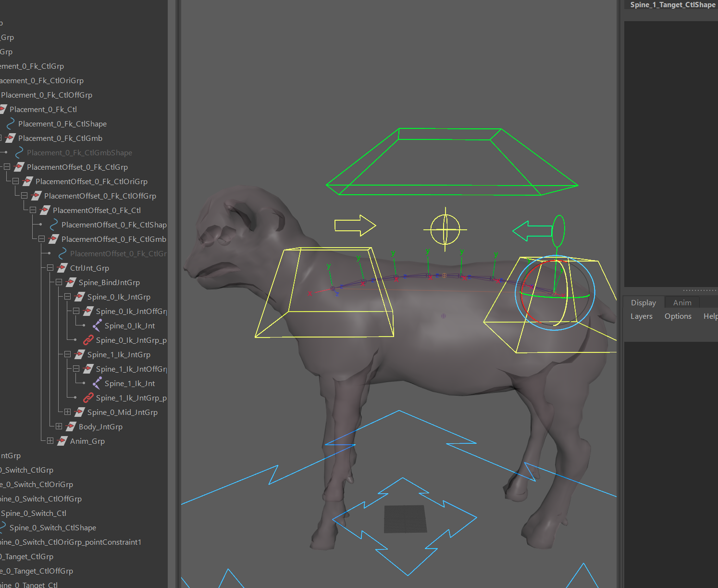This screenshot has height=588, width=718.
Task: Click the joint icon beside Spine_1_Ik_Jnt
Action: click(x=97, y=384)
